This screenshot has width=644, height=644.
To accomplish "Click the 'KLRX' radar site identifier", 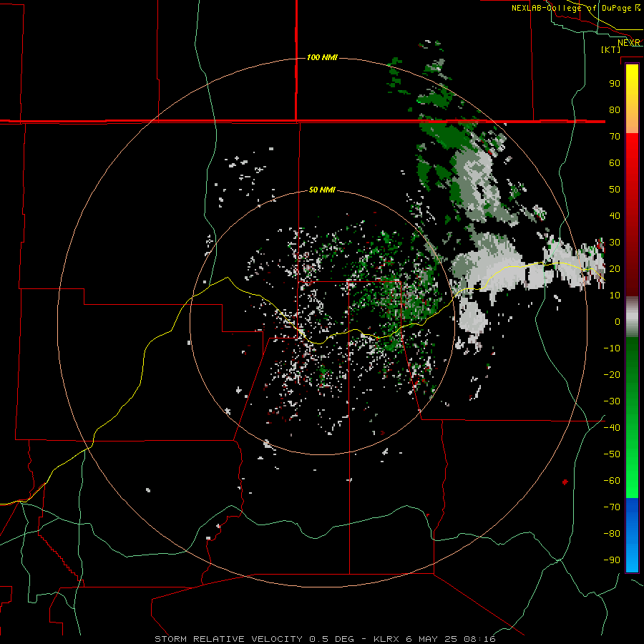I will (386, 639).
